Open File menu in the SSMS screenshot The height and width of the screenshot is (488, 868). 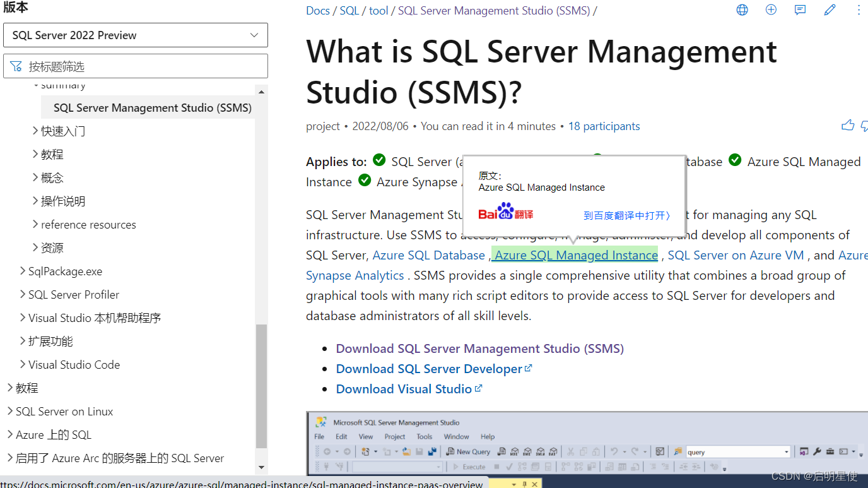(x=319, y=437)
